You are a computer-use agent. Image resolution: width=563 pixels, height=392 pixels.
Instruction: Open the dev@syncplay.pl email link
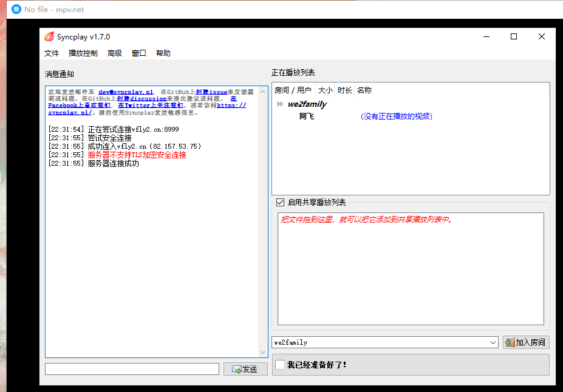click(126, 92)
